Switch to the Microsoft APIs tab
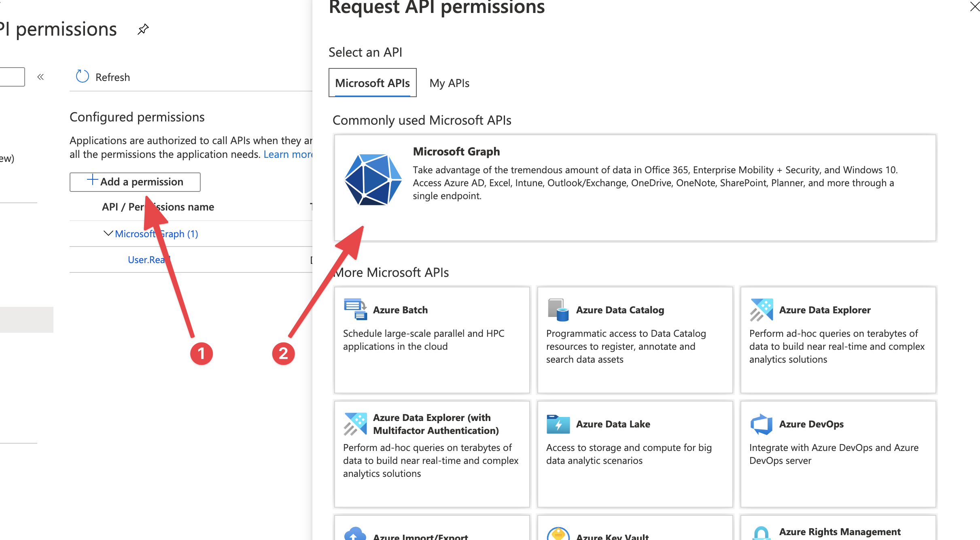This screenshot has width=980, height=540. coord(372,83)
